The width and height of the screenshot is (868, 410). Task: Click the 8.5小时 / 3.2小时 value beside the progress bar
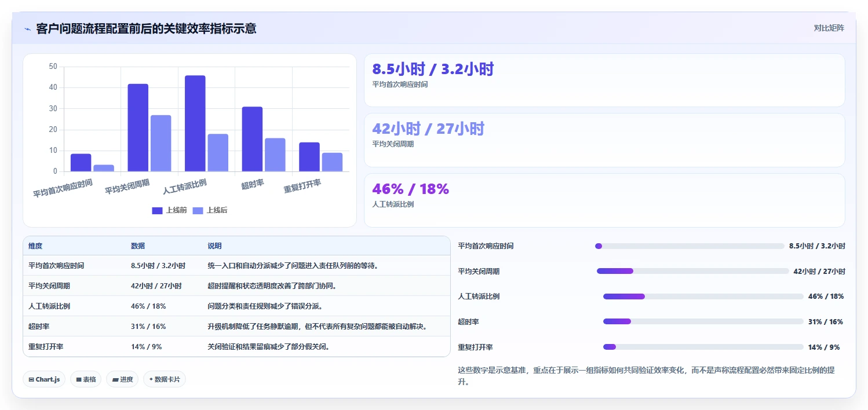point(817,246)
